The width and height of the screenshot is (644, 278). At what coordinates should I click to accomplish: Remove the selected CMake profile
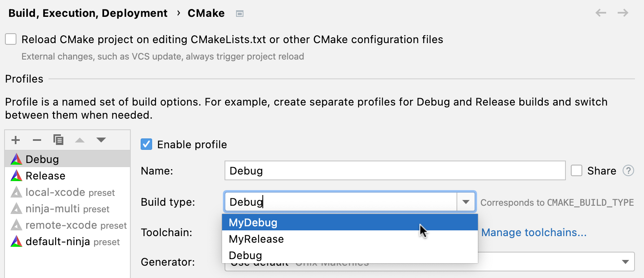pos(37,140)
